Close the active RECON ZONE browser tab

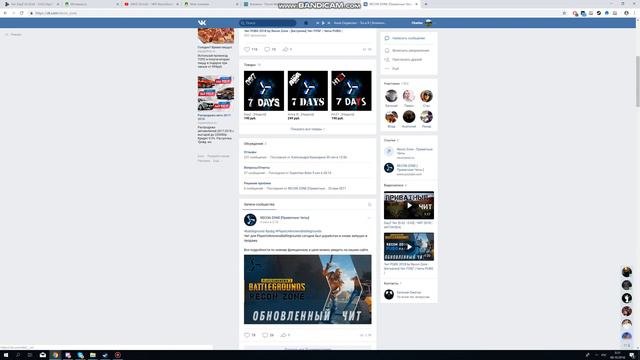tap(416, 4)
